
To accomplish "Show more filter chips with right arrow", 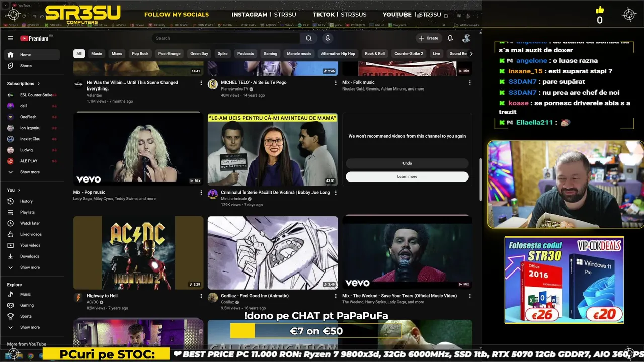I will click(471, 54).
